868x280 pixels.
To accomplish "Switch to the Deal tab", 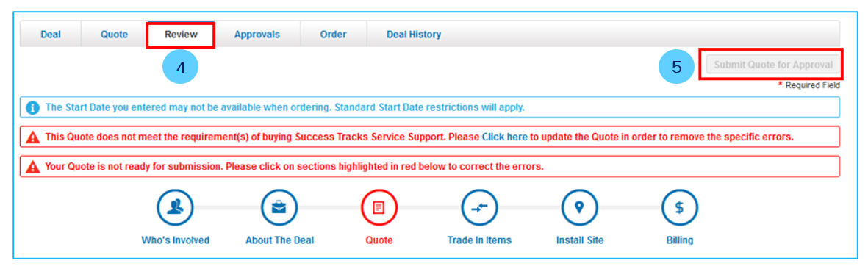I will [51, 35].
